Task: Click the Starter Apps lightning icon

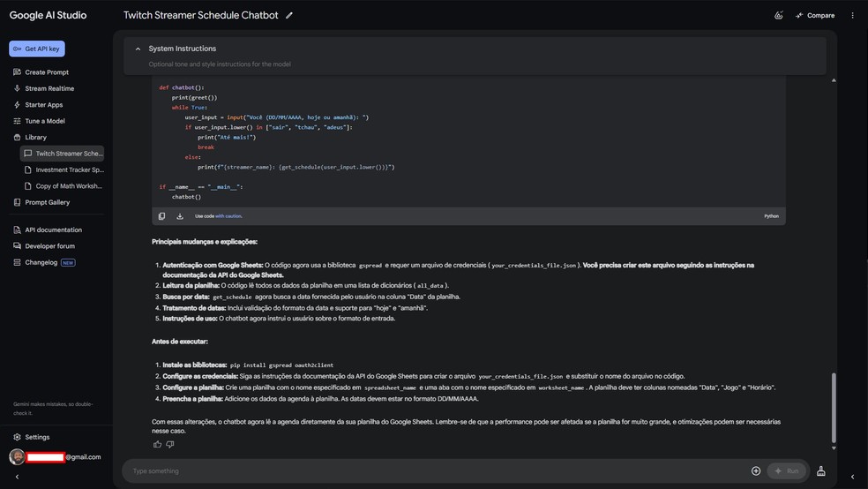Action: 17,105
